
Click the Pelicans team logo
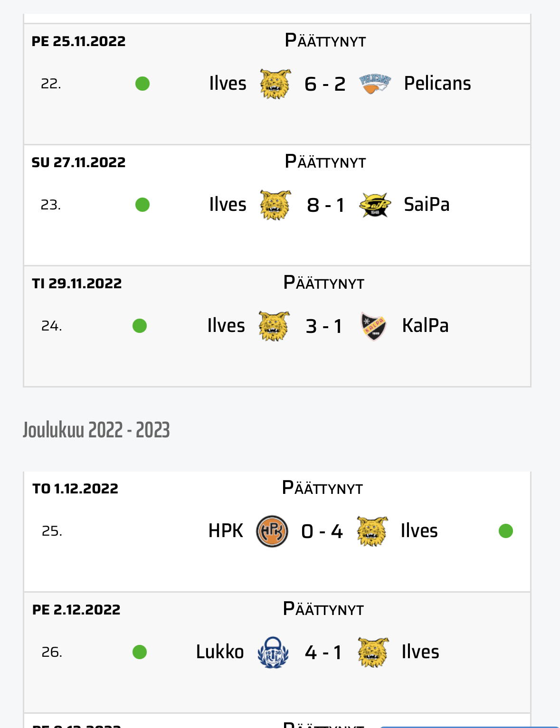coord(375,84)
